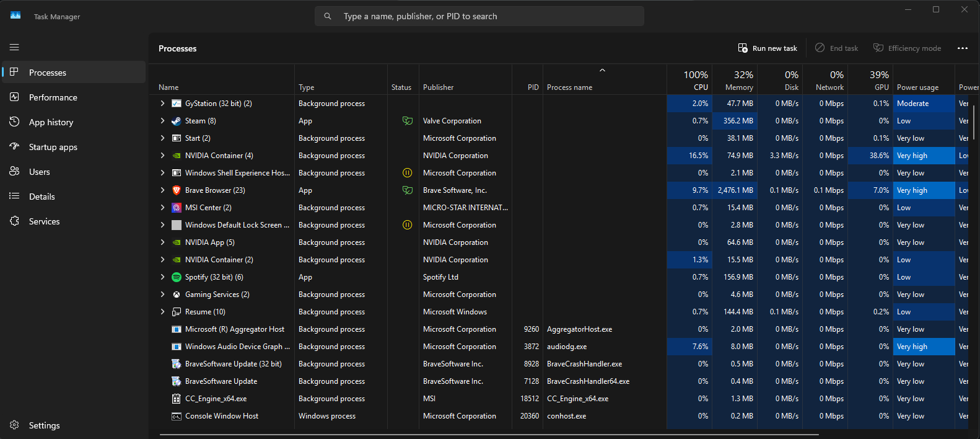Click the NVIDIA App (5) icon
The height and width of the screenshot is (439, 980).
(177, 242)
